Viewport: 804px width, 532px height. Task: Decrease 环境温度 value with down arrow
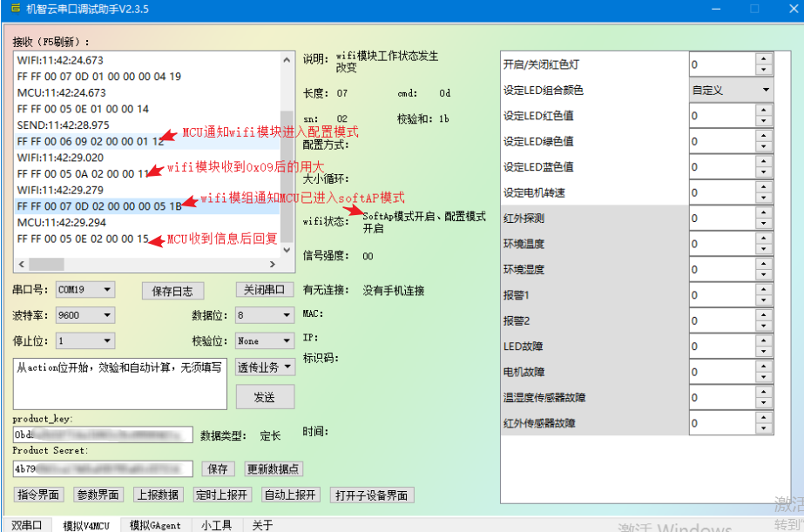764,250
